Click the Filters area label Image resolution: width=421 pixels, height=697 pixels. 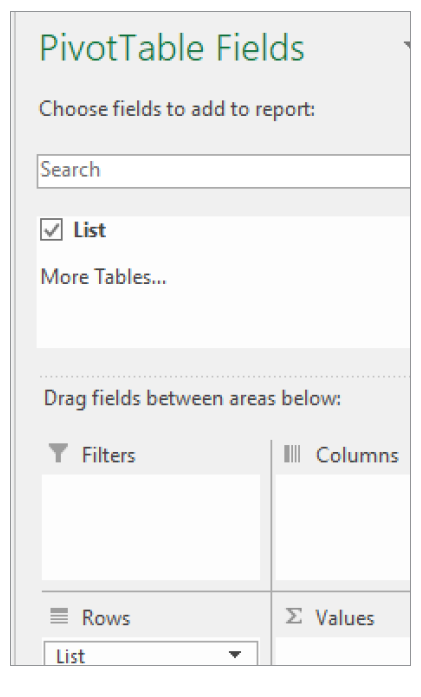pyautogui.click(x=108, y=455)
